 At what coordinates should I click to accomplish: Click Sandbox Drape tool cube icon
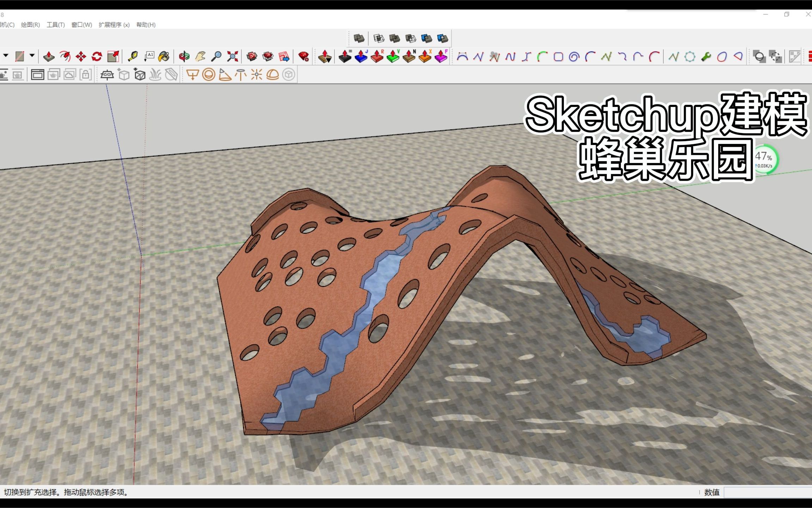(140, 75)
